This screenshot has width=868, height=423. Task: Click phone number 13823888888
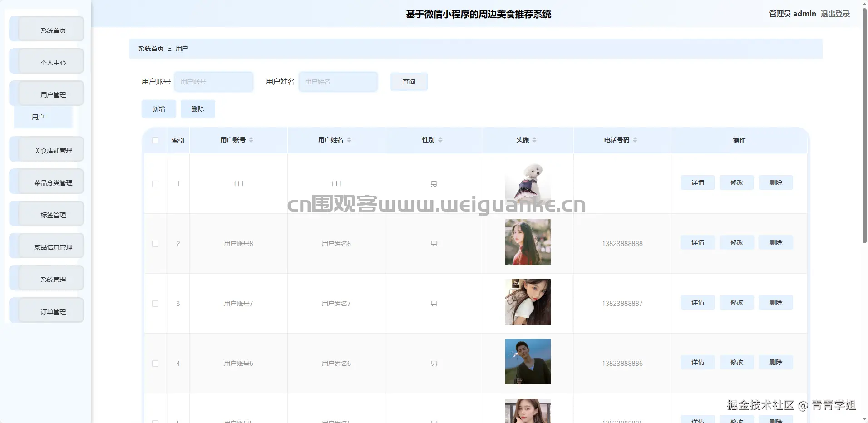click(x=622, y=244)
